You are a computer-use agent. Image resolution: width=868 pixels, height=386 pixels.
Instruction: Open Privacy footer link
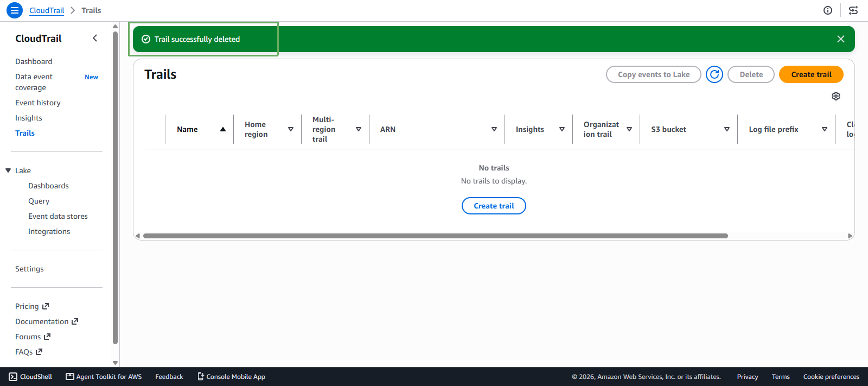click(748, 377)
